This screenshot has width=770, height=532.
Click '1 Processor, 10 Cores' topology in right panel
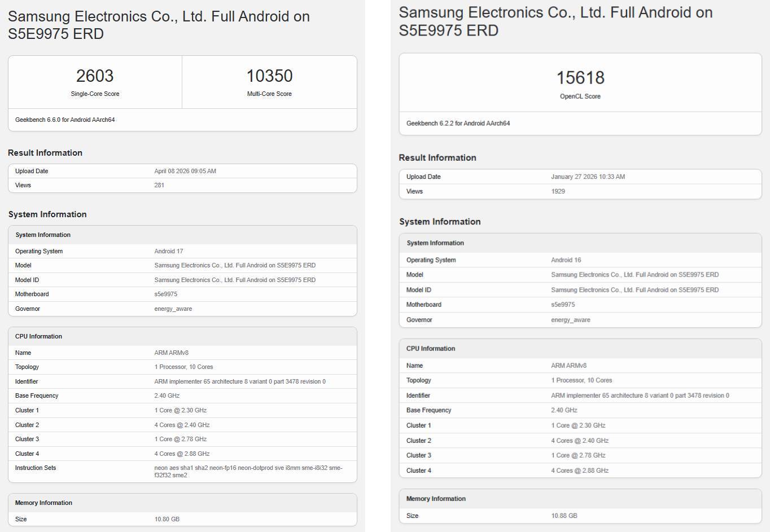point(581,380)
